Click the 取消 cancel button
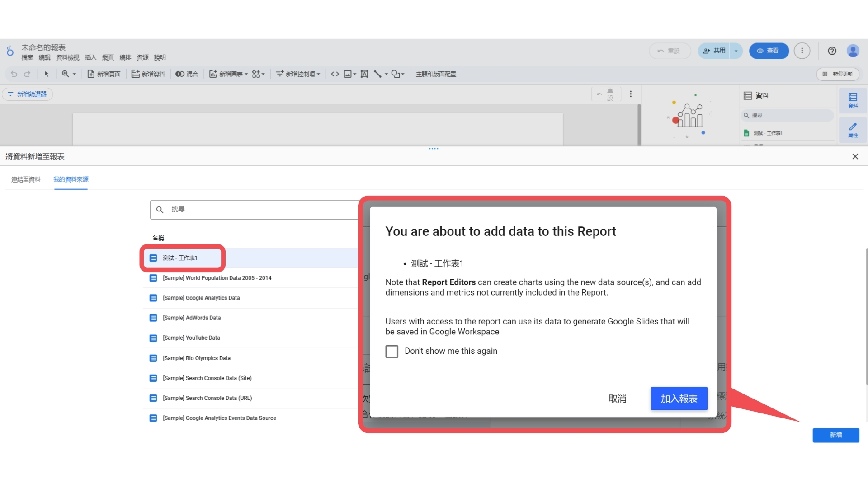 [x=617, y=399]
